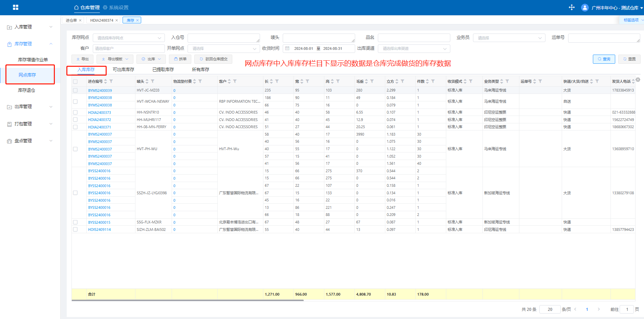Click filter icon on 业务类型 column

(x=507, y=81)
